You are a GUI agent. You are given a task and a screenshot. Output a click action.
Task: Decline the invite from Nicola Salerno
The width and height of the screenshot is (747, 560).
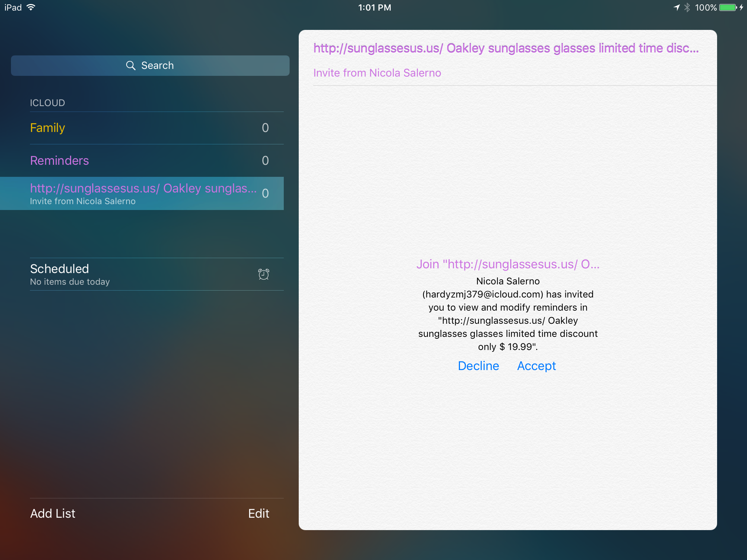(x=478, y=366)
